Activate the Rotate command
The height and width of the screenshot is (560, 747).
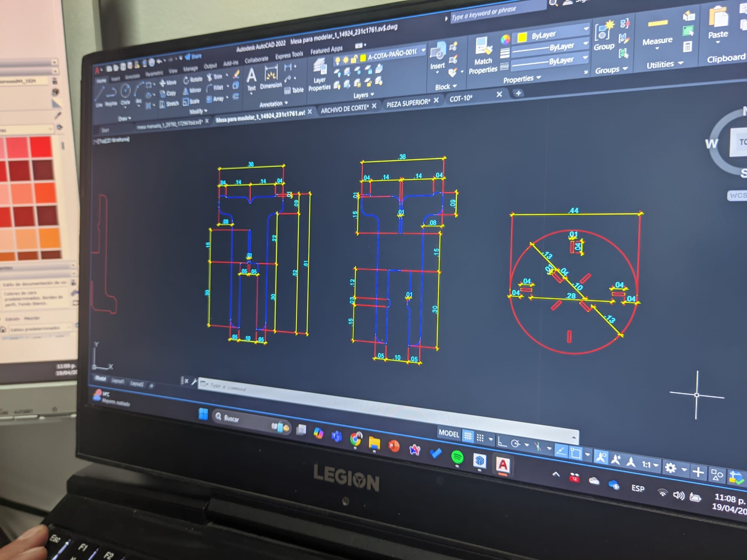click(x=193, y=80)
